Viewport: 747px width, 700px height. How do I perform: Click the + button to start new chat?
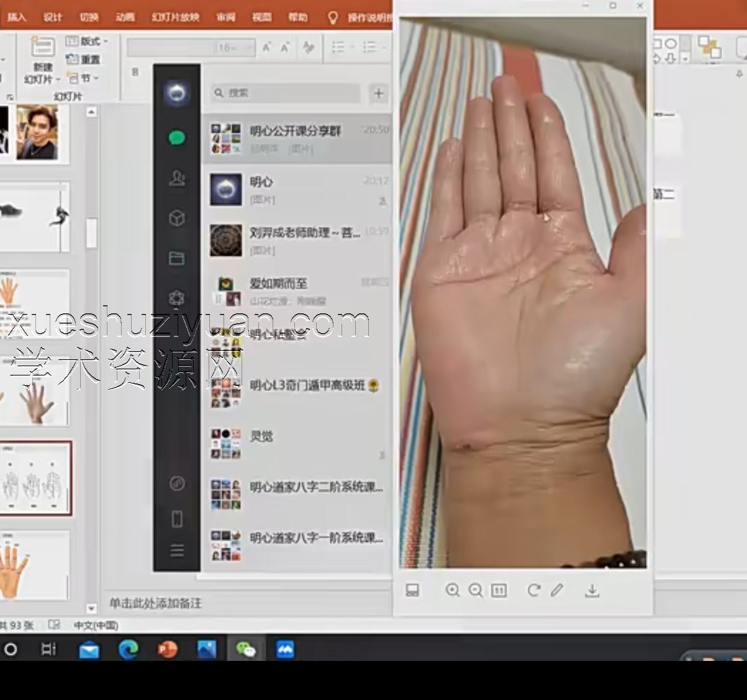click(x=378, y=93)
